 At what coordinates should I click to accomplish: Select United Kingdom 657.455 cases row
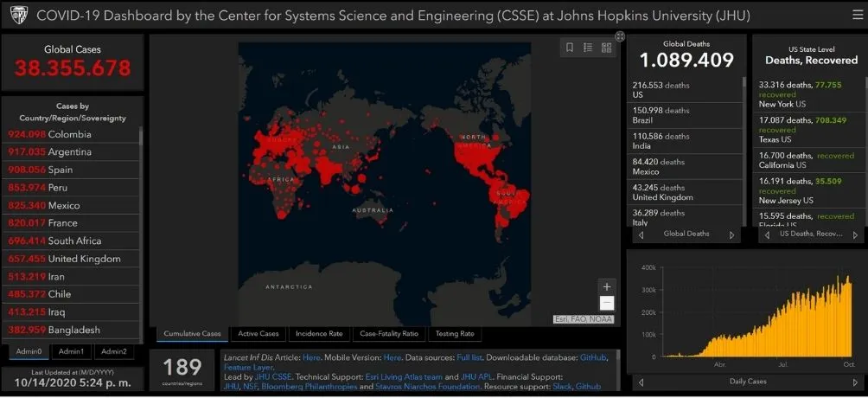tap(72, 259)
